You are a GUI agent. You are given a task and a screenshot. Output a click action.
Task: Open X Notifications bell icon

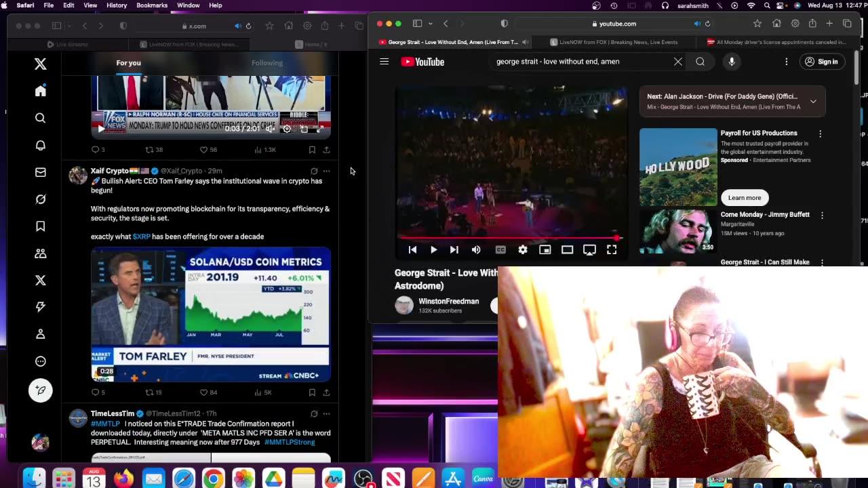[41, 145]
